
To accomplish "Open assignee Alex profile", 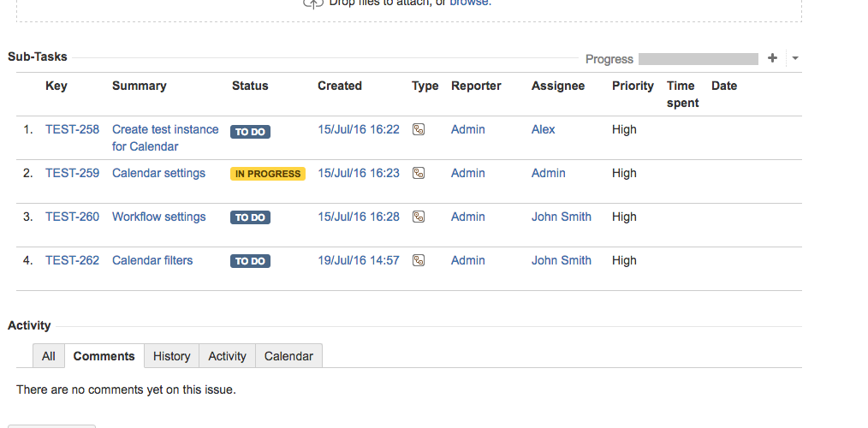I will pos(543,129).
